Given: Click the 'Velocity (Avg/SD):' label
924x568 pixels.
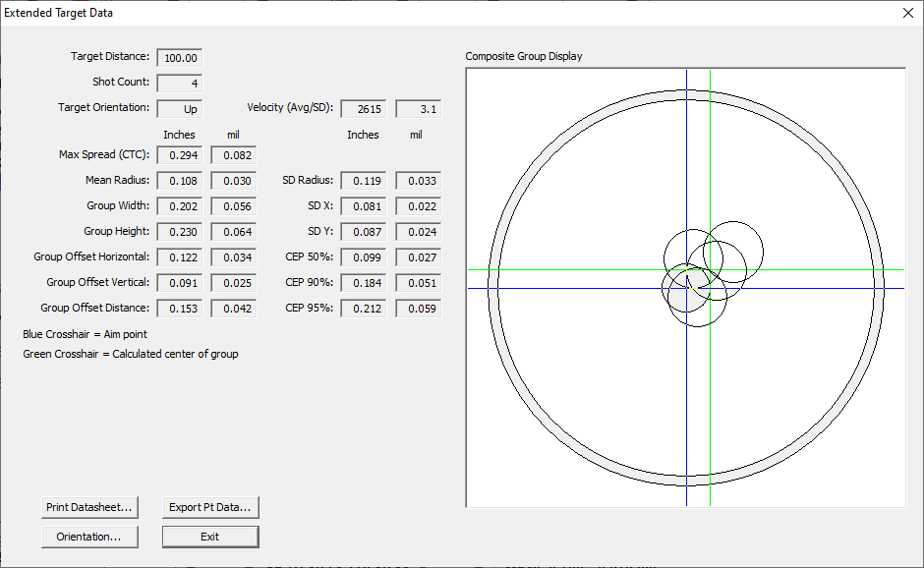Looking at the screenshot, I should pyautogui.click(x=290, y=107).
